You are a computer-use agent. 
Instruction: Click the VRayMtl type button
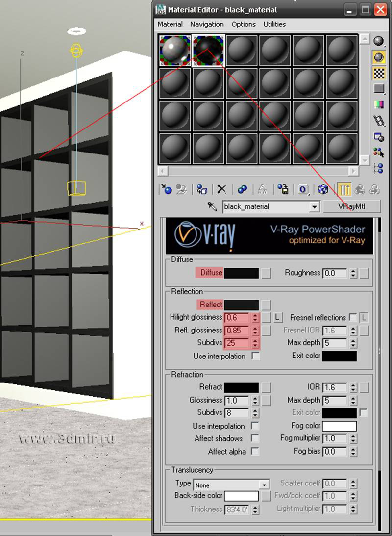click(352, 206)
